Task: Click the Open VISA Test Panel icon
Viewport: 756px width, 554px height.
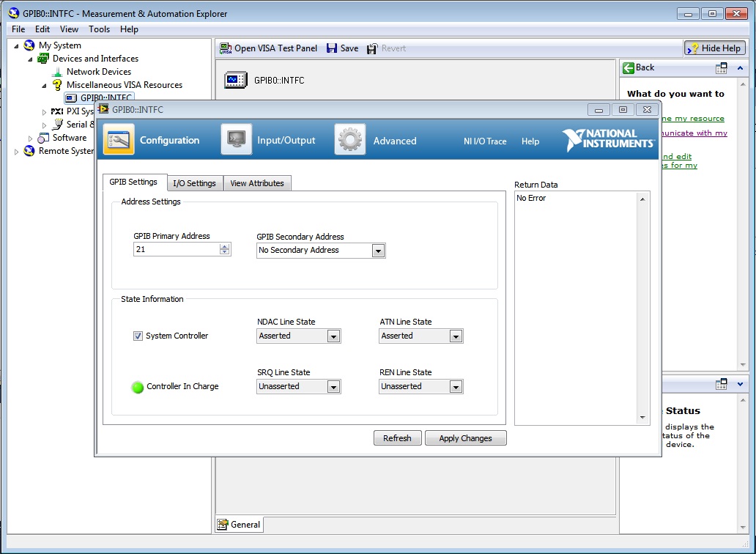Action: point(226,48)
